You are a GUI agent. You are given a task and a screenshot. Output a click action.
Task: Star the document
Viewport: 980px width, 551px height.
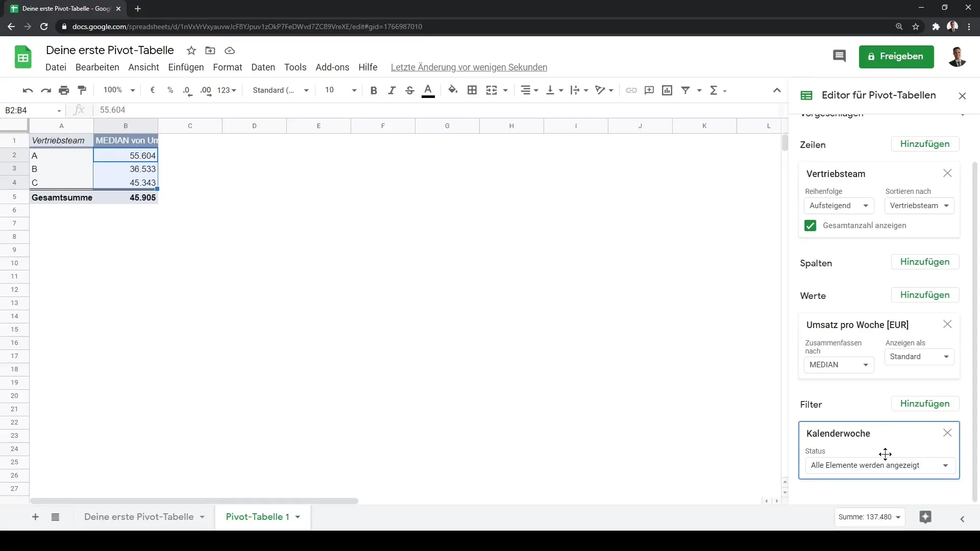(x=191, y=51)
